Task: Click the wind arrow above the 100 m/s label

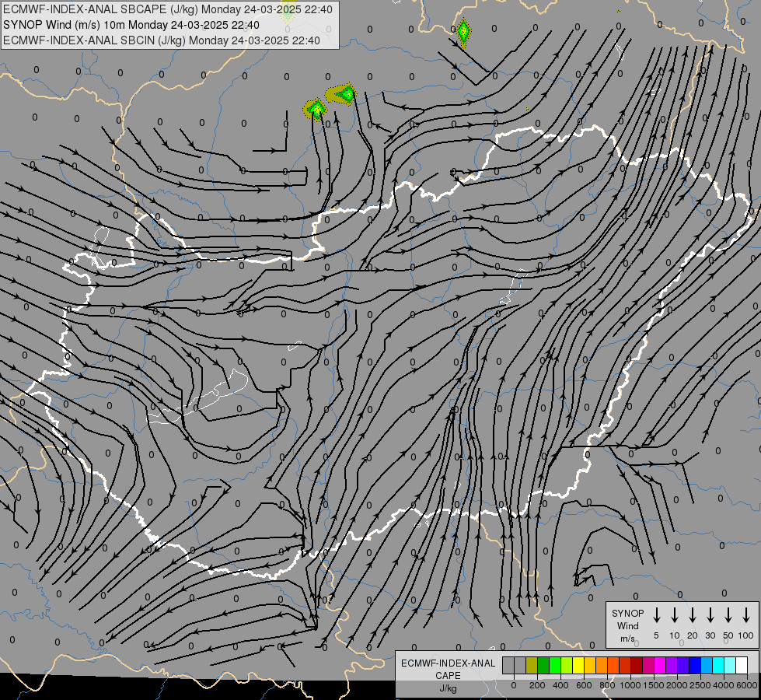Action: point(746,615)
